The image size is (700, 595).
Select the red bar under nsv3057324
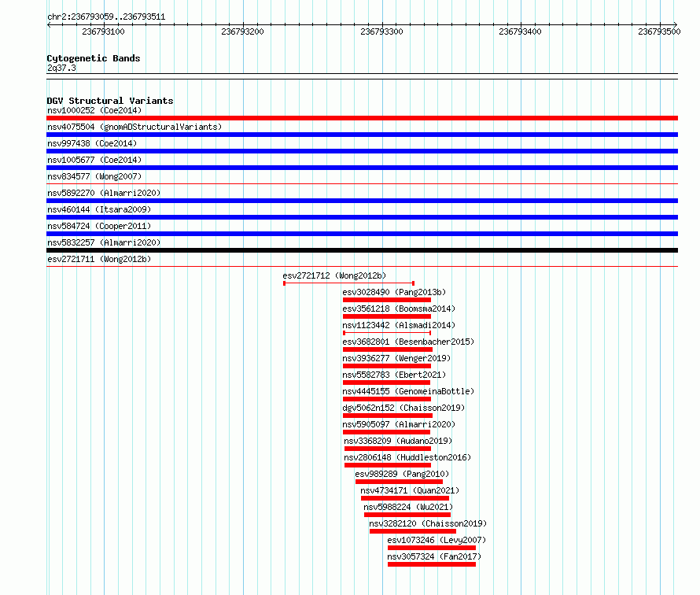tap(432, 564)
